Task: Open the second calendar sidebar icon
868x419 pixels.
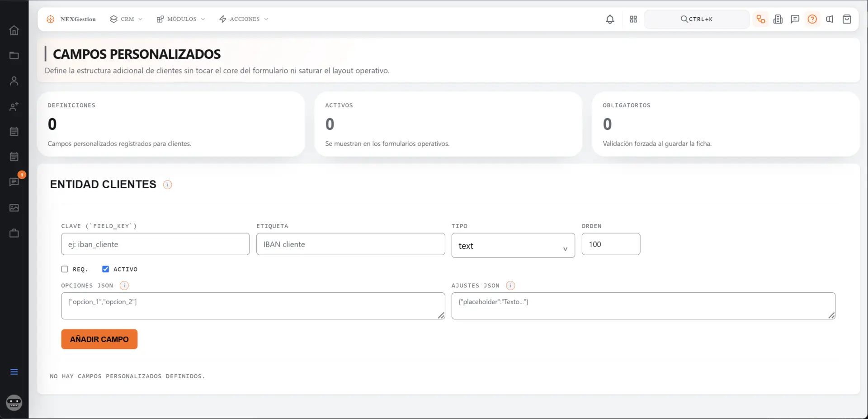Action: click(14, 157)
